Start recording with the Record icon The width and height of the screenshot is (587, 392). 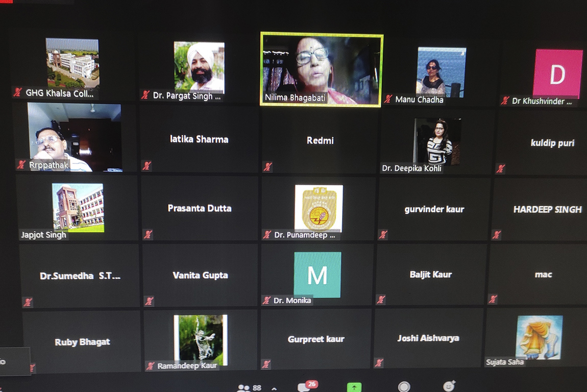point(404,387)
